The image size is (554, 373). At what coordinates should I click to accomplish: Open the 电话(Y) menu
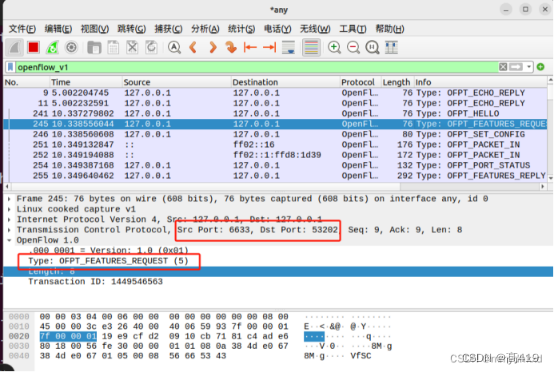pos(278,29)
